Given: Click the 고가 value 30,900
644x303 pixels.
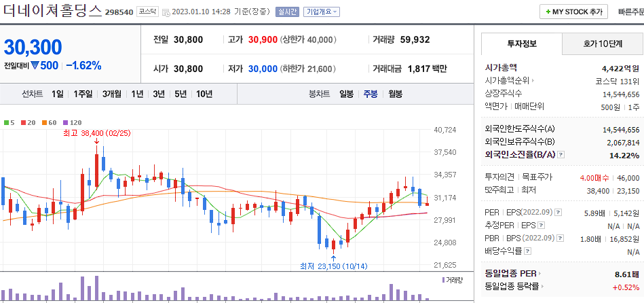Looking at the screenshot, I should tap(263, 40).
